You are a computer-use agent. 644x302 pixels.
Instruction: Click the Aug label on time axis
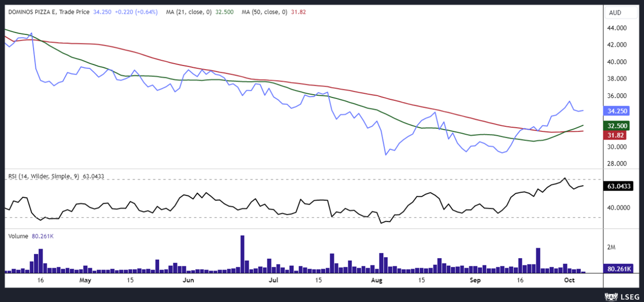click(x=377, y=280)
